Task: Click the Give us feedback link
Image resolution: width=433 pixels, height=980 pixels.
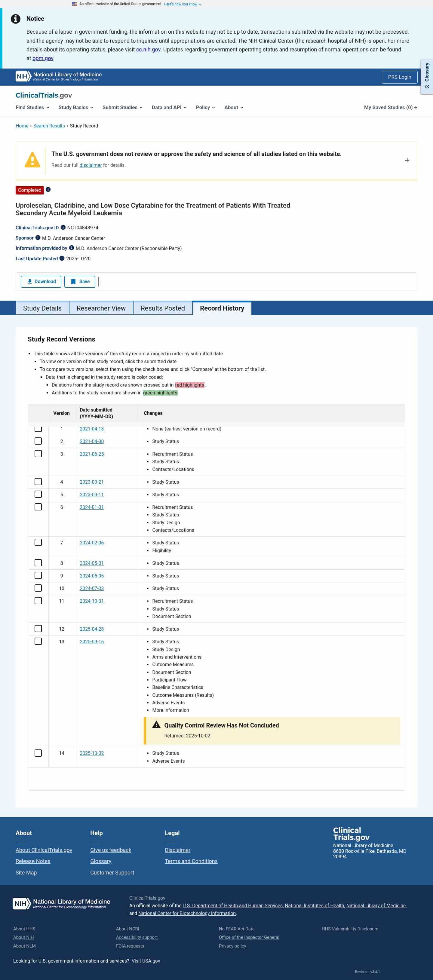Action: (x=111, y=850)
